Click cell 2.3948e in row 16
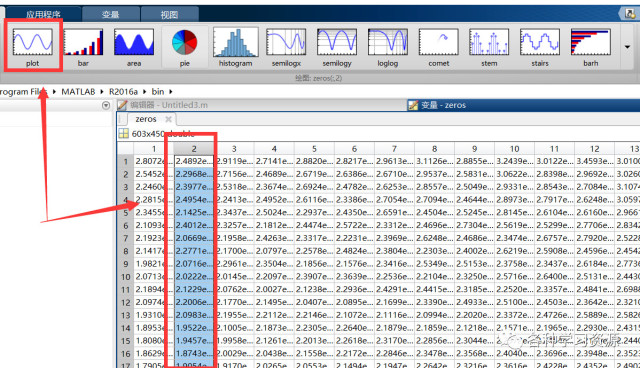The image size is (640, 368). (x=594, y=353)
